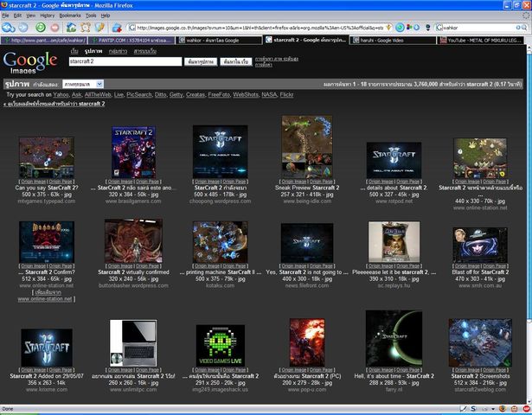Switch to the PANTIP.COM tab

131,41
